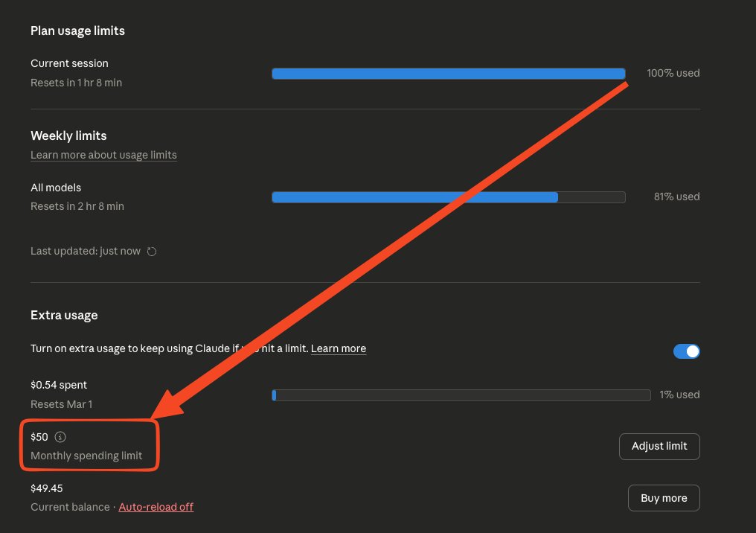Click the Monthly spending limit label
Screen dimensions: 756x533
(86, 456)
